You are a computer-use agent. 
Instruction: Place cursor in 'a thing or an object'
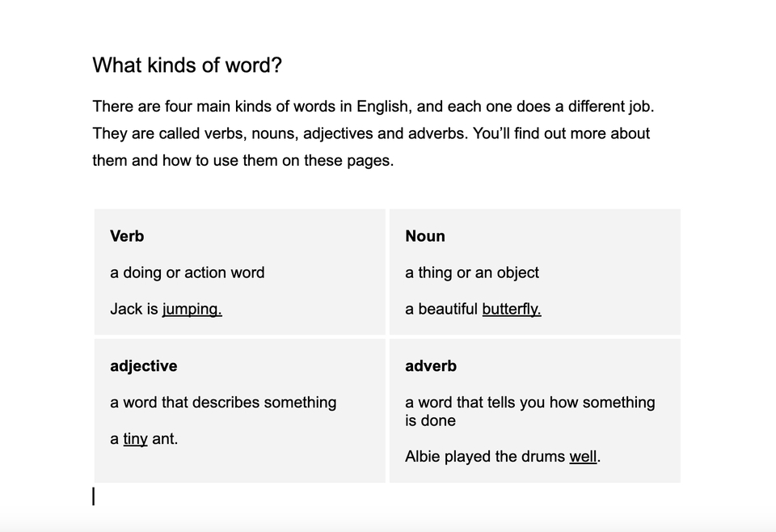(471, 272)
